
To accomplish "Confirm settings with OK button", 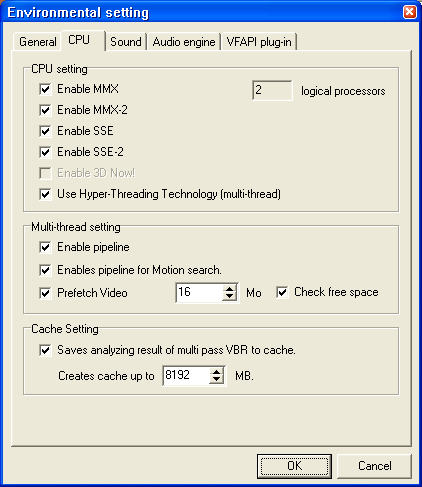I will [x=294, y=466].
